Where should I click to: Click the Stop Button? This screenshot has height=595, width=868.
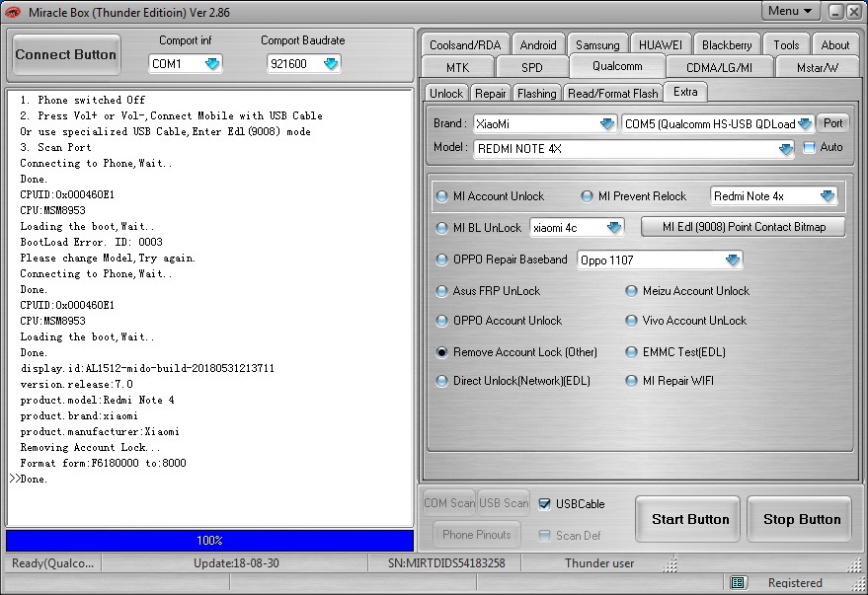[799, 519]
